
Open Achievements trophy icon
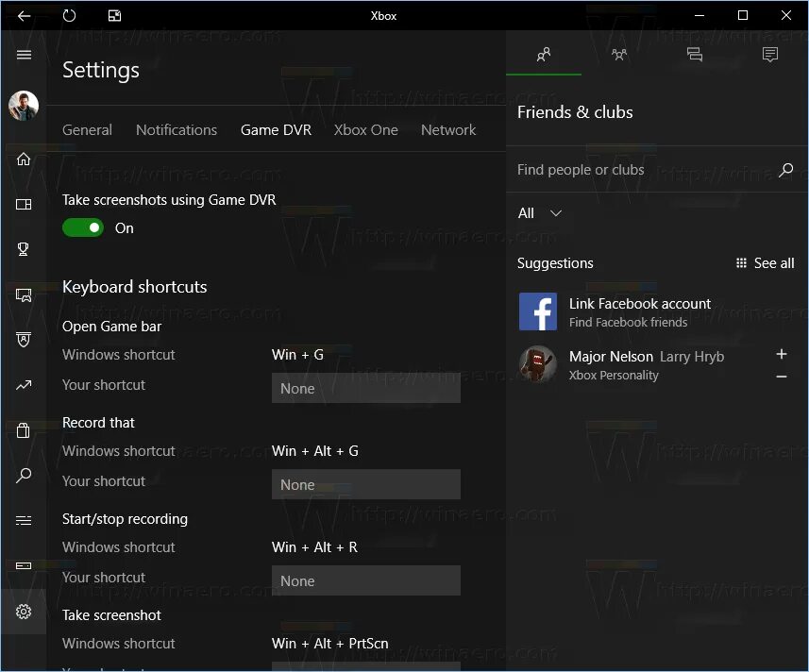tap(24, 249)
